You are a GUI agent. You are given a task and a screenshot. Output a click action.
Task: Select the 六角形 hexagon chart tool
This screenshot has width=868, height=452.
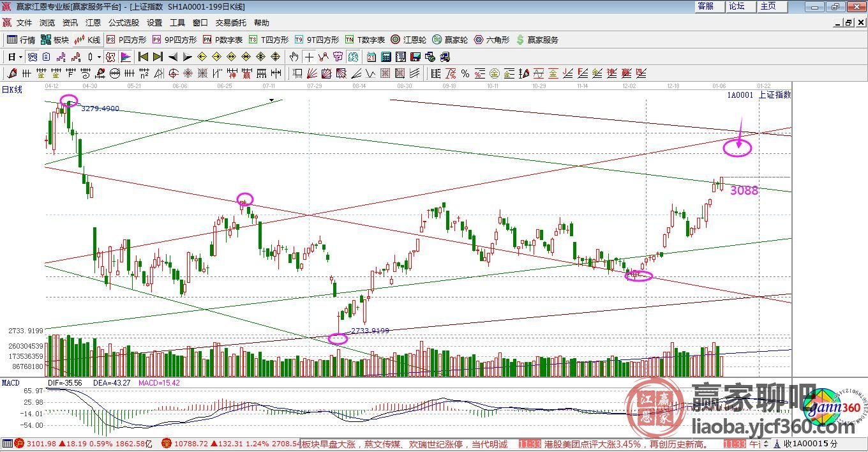click(x=491, y=40)
